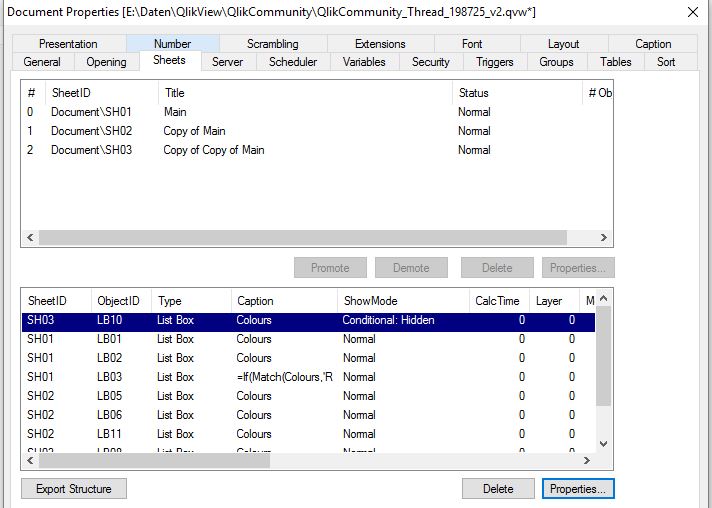This screenshot has height=508, width=712.
Task: Click the Title column header
Action: (x=306, y=93)
